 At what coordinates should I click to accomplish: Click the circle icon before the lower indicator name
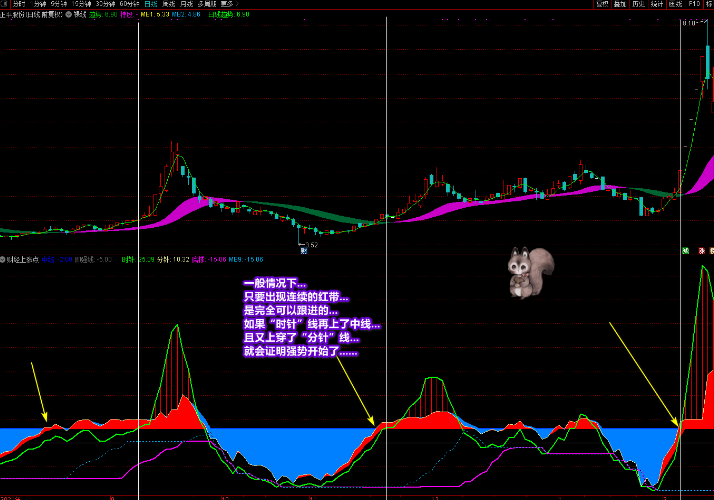3,259
